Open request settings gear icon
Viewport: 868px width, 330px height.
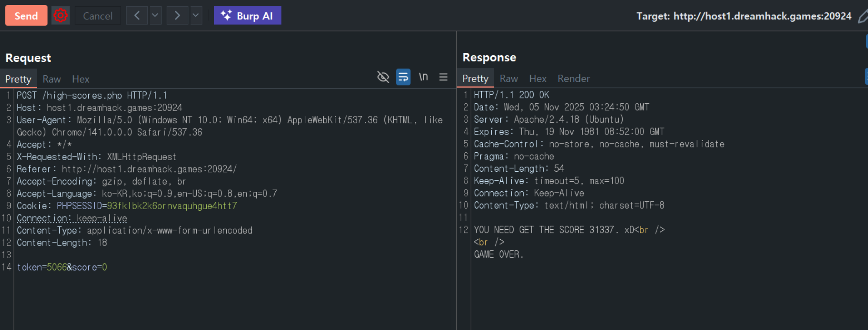click(60, 16)
